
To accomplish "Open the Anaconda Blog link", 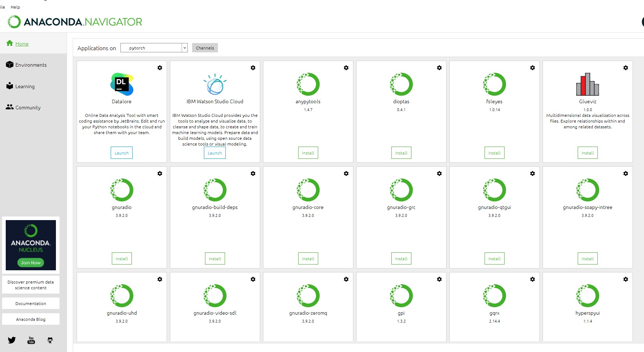I will click(x=31, y=319).
